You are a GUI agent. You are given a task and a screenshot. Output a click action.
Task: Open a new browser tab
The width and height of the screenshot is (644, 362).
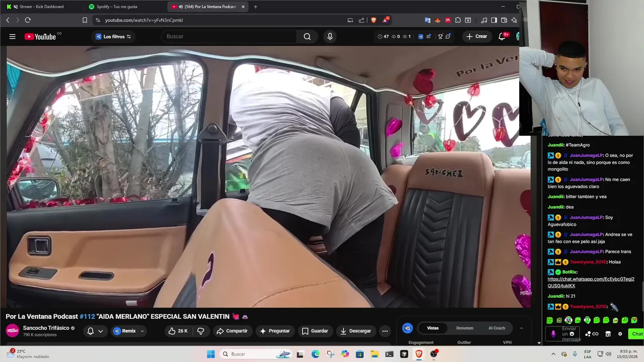pos(256,7)
